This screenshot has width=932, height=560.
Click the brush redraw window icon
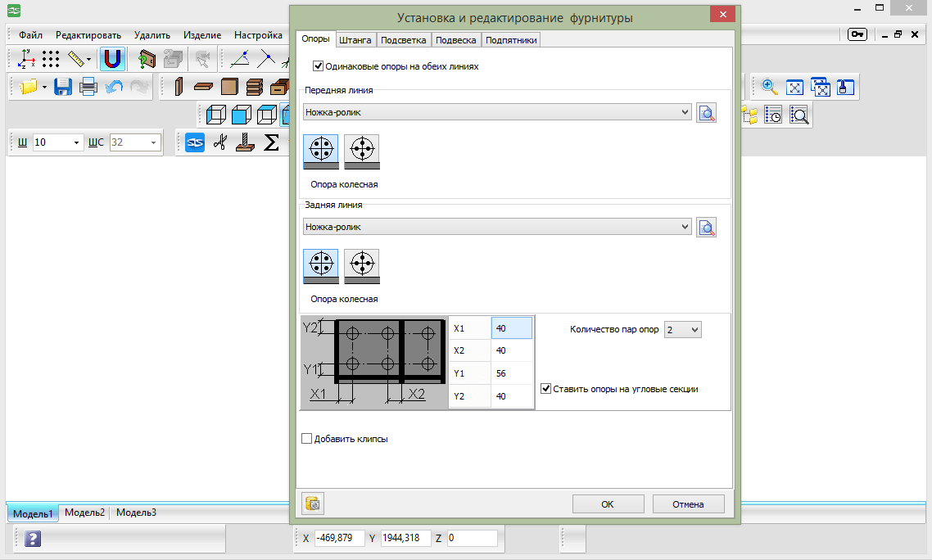pyautogui.click(x=845, y=87)
